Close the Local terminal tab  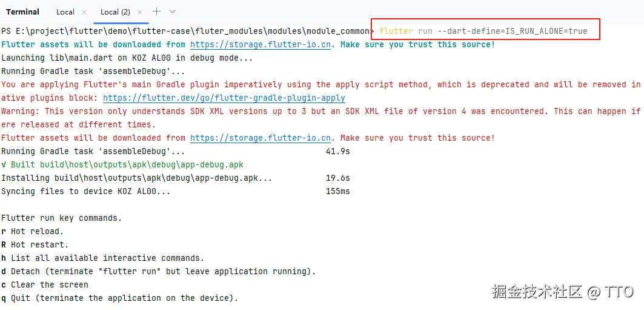[84, 12]
